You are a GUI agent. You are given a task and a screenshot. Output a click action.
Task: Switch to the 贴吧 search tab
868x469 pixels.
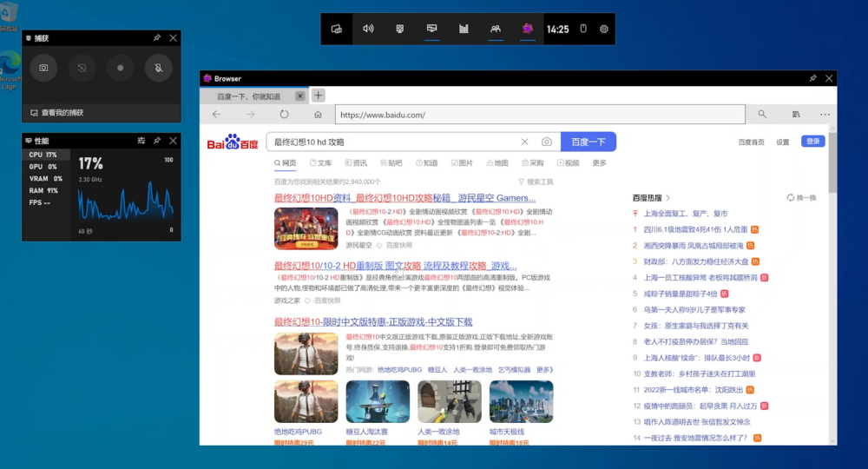(391, 162)
